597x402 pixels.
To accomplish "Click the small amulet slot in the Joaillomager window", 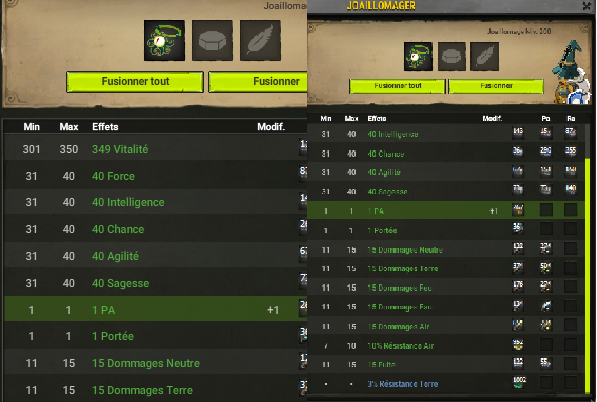I will point(418,57).
